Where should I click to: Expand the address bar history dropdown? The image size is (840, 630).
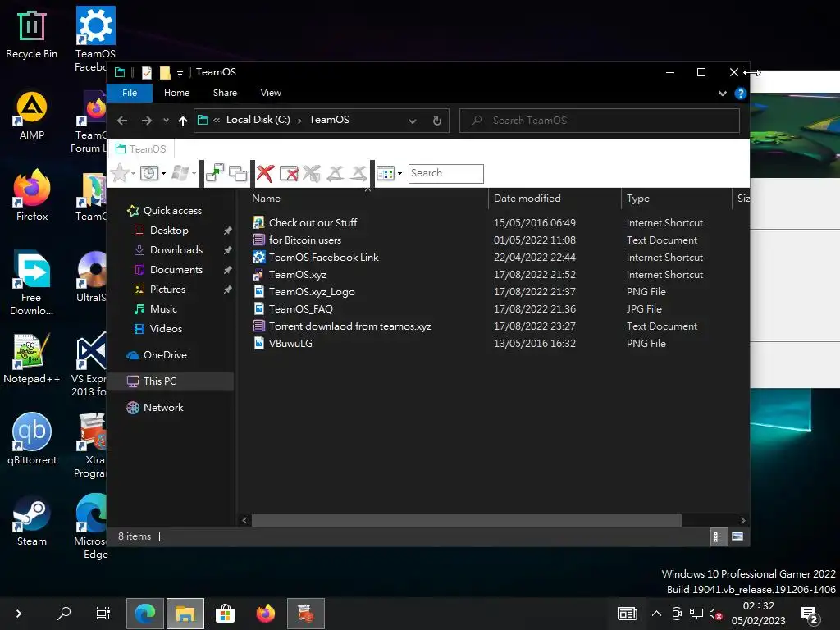pyautogui.click(x=413, y=121)
